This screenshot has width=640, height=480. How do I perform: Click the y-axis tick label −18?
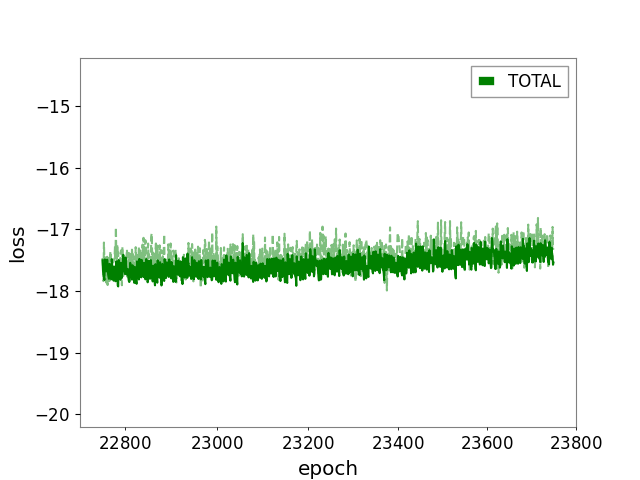coord(53,291)
